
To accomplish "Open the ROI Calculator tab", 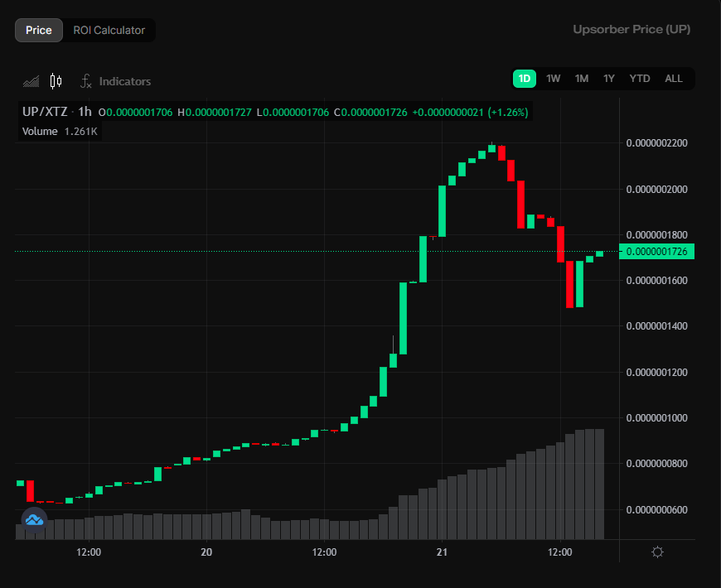I will click(x=109, y=31).
